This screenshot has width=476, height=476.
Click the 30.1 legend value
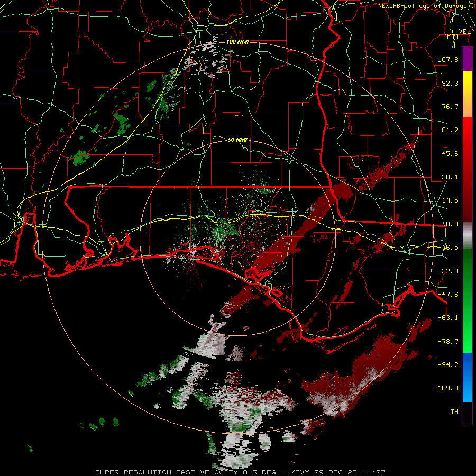[450, 177]
